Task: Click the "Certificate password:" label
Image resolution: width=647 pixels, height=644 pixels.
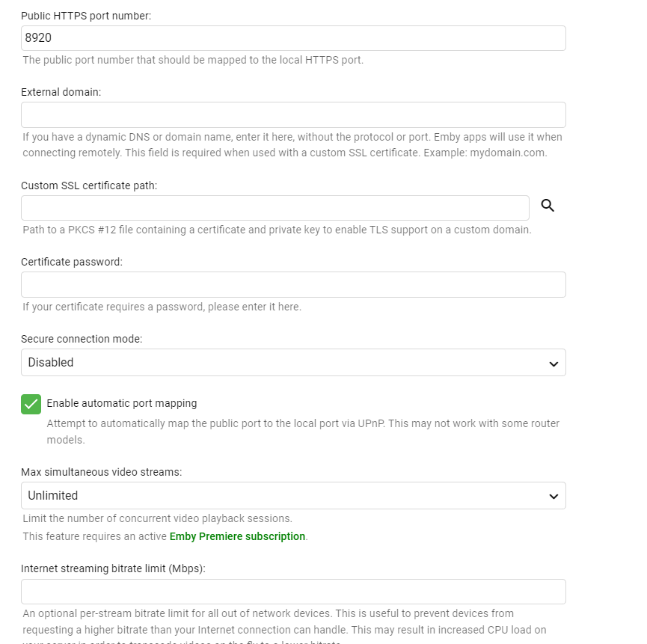Action: 72,262
